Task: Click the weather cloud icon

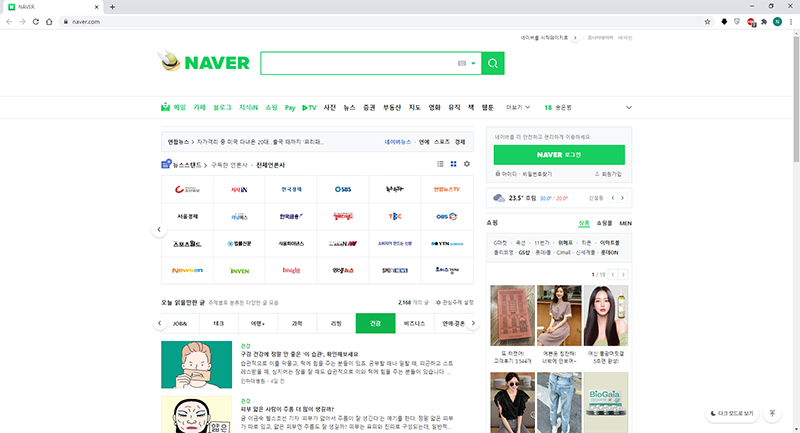Action: (499, 198)
